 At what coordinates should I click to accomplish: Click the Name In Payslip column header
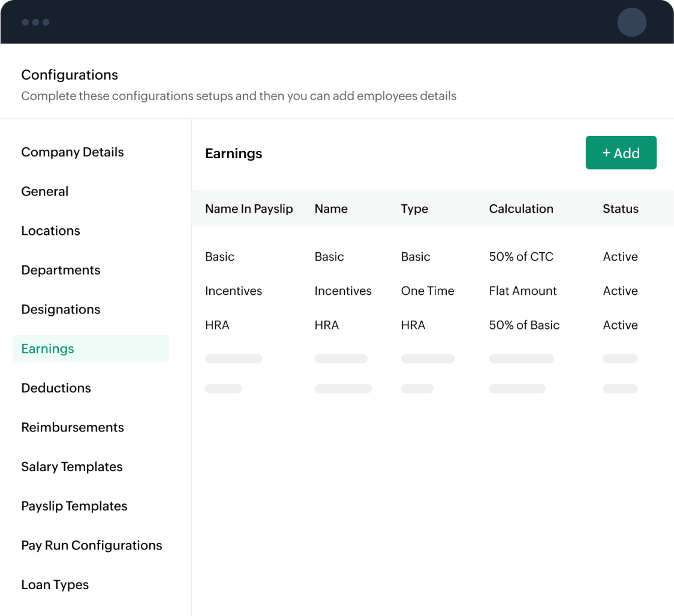(x=248, y=209)
